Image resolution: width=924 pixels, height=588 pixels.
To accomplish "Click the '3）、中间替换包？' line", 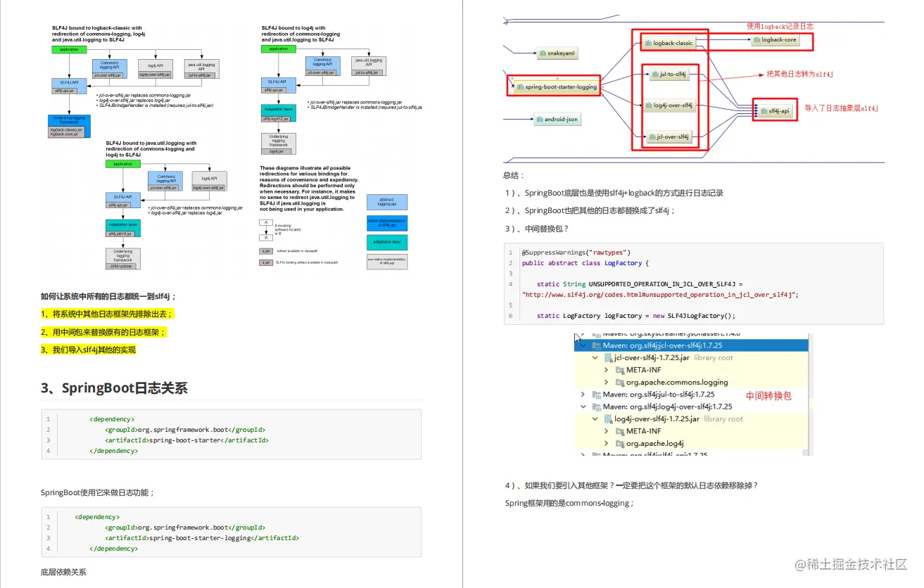I will coord(536,229).
